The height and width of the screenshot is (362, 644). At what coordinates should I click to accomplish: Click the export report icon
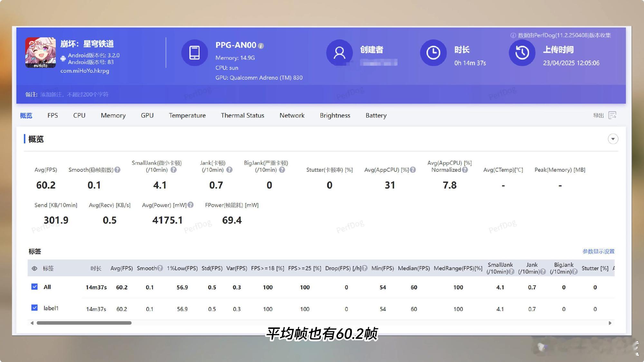coord(612,115)
